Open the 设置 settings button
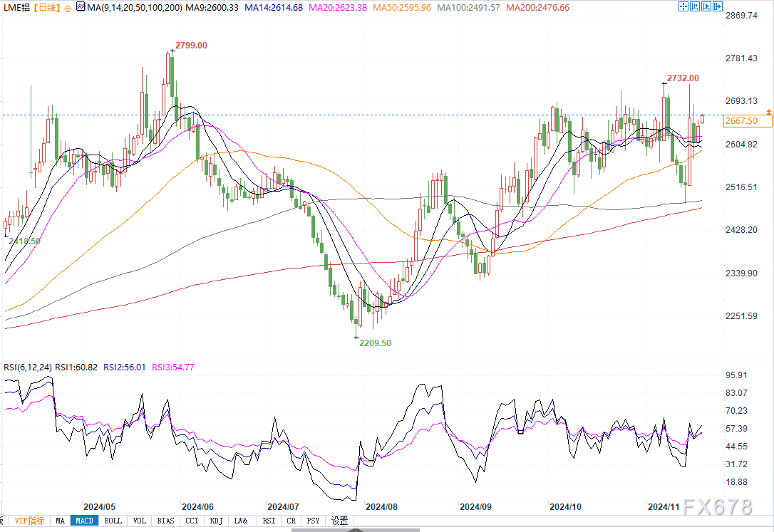 tap(339, 521)
